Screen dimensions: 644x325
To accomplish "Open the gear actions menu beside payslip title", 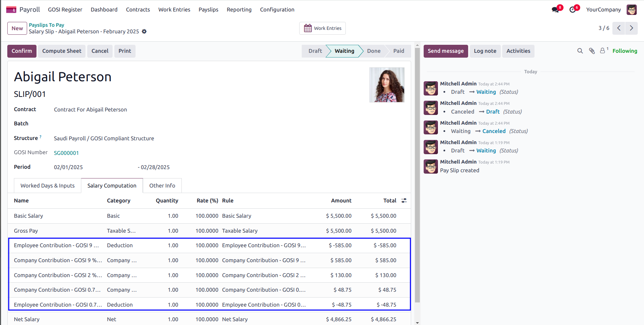I will tap(144, 32).
